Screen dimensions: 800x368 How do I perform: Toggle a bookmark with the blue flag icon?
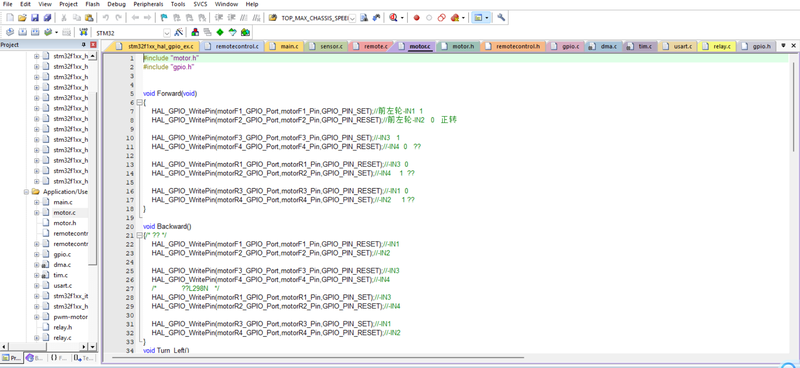tap(164, 17)
